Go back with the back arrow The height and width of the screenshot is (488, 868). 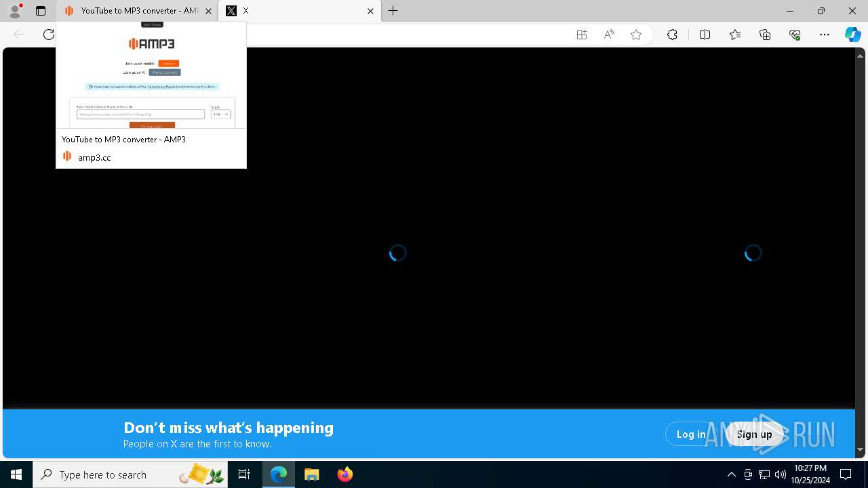(19, 35)
